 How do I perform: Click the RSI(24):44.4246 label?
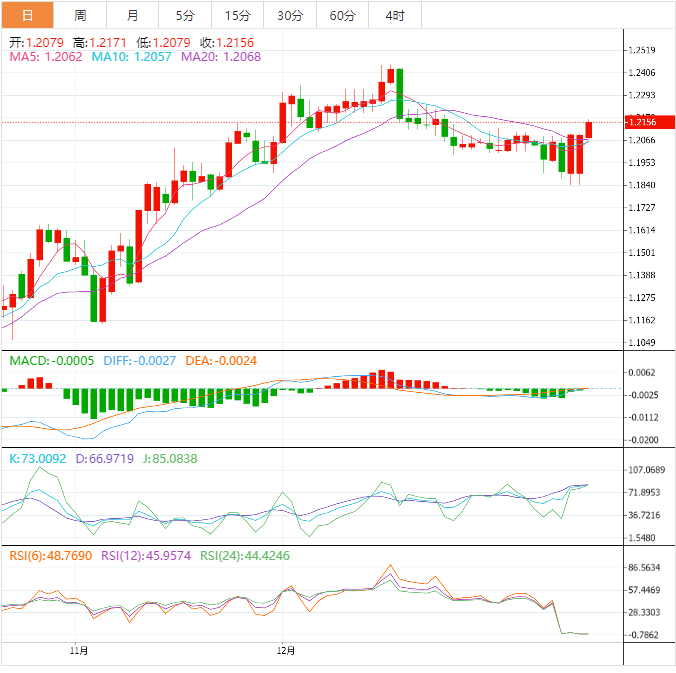(x=245, y=556)
